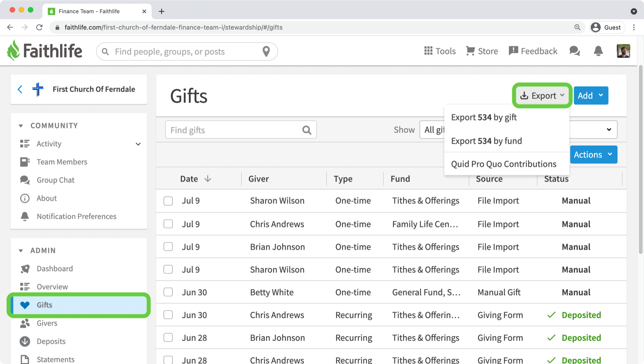Open a new browser tab

(x=162, y=11)
